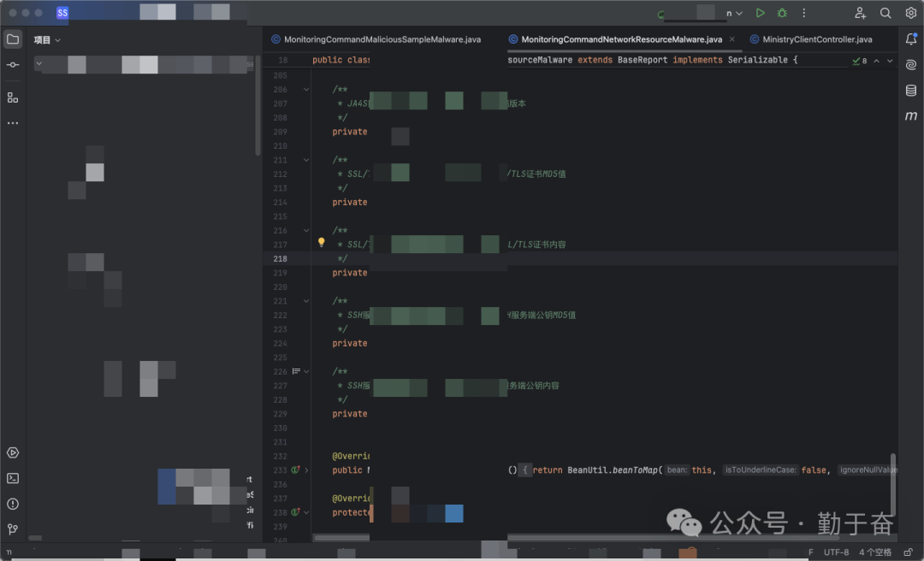Fold the comment block at line 206
The image size is (924, 561).
click(x=306, y=90)
